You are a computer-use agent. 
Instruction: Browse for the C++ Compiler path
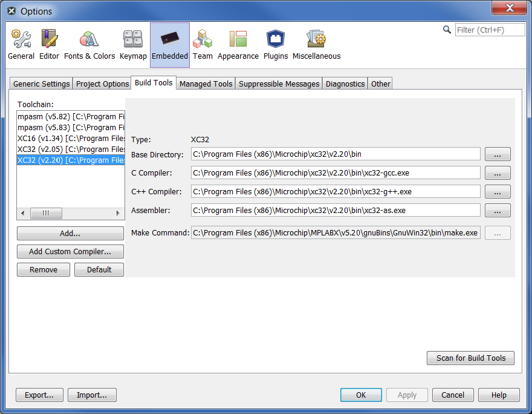pos(498,191)
